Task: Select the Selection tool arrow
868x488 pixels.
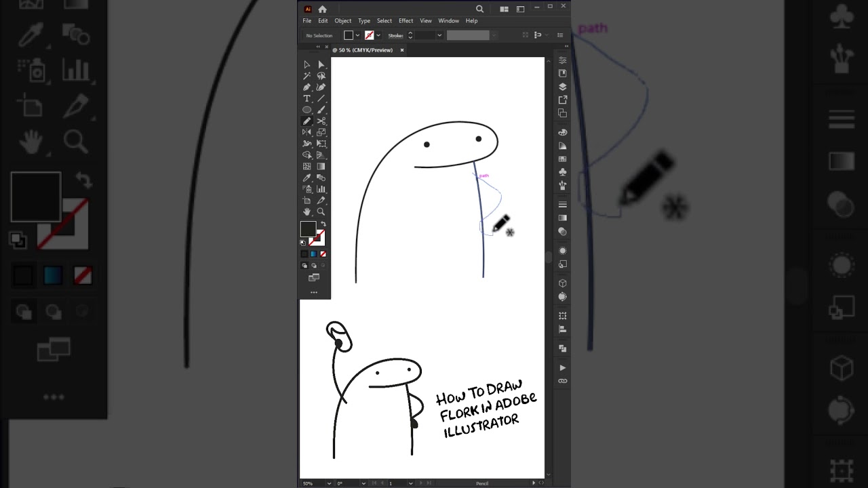Action: pos(307,64)
